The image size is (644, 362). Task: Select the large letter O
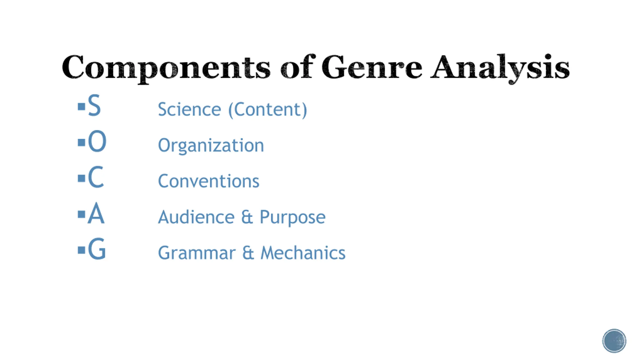point(97,142)
